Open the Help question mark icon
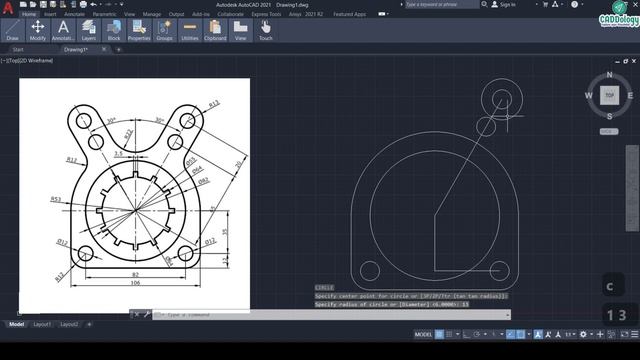The height and width of the screenshot is (360, 640). tap(574, 4)
